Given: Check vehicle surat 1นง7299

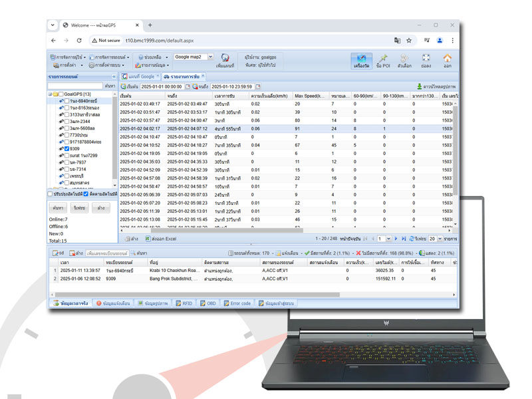Looking at the screenshot, I should [67, 156].
